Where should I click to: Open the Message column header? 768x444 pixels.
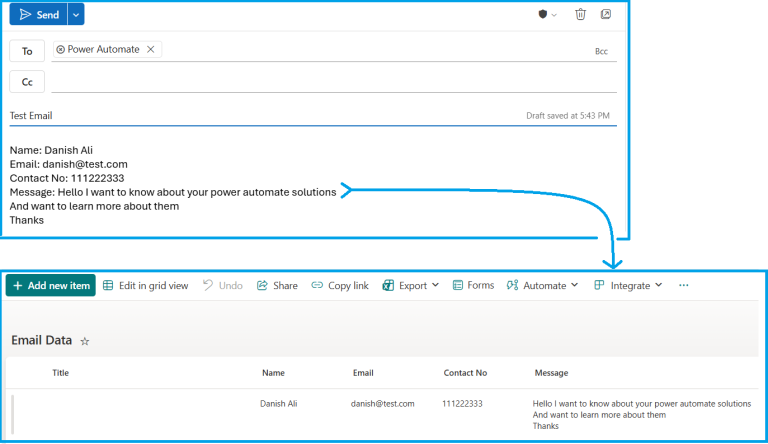tap(551, 373)
